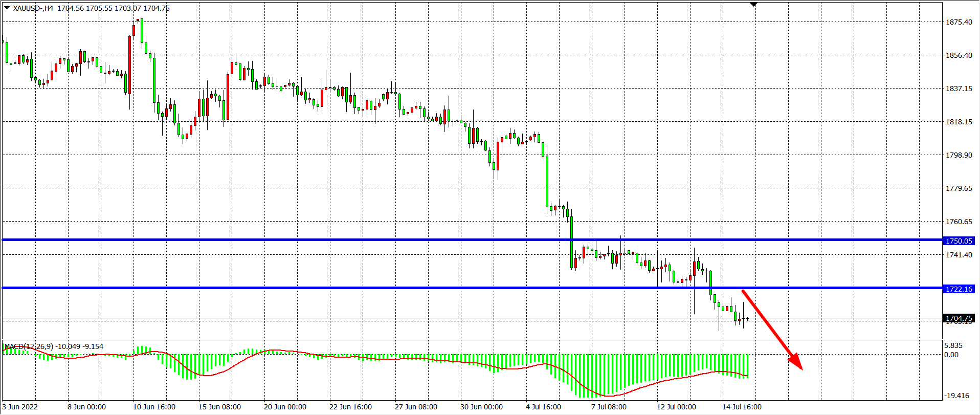
Task: Click the 0.00 level on MACD scale
Action: pyautogui.click(x=951, y=355)
